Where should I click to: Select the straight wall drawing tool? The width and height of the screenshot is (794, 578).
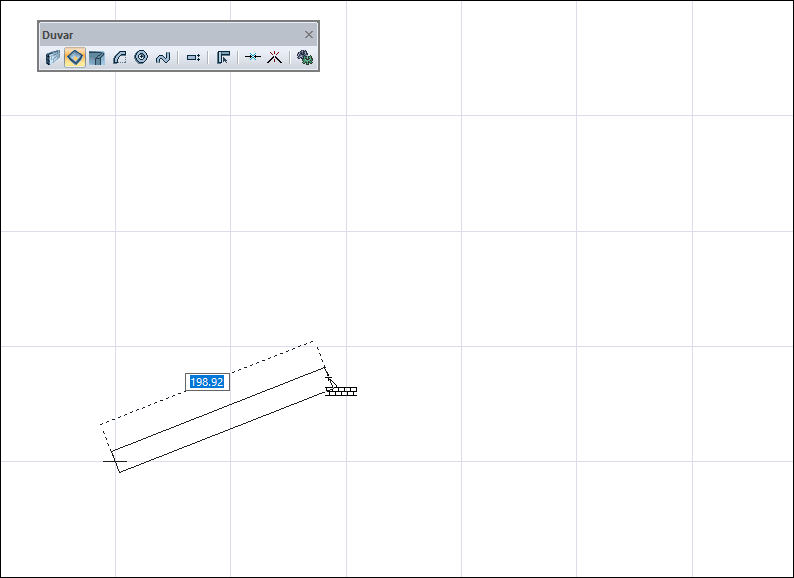pyautogui.click(x=53, y=58)
